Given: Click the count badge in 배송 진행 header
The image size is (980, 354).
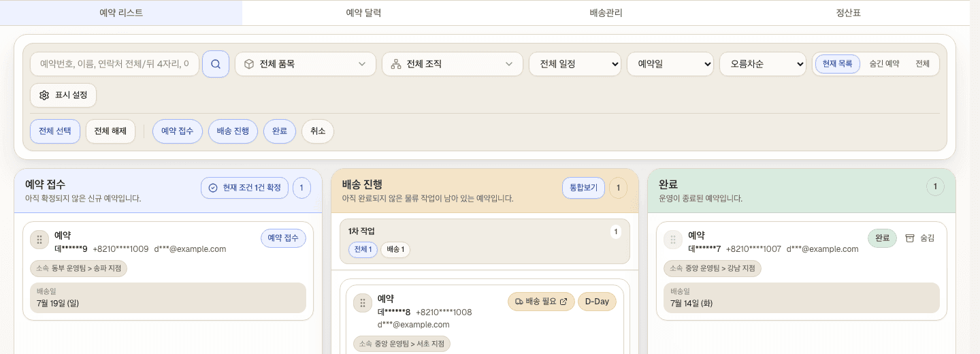Looking at the screenshot, I should tap(618, 188).
